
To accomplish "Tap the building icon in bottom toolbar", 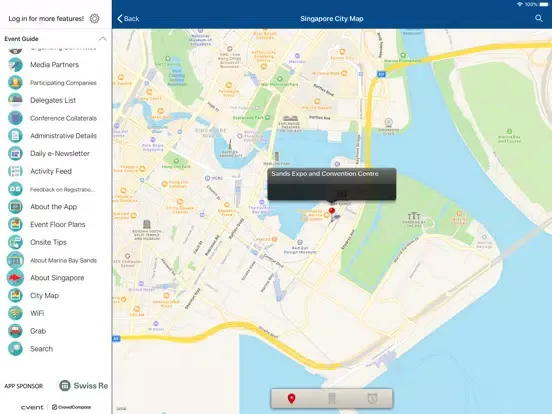I will (x=332, y=399).
